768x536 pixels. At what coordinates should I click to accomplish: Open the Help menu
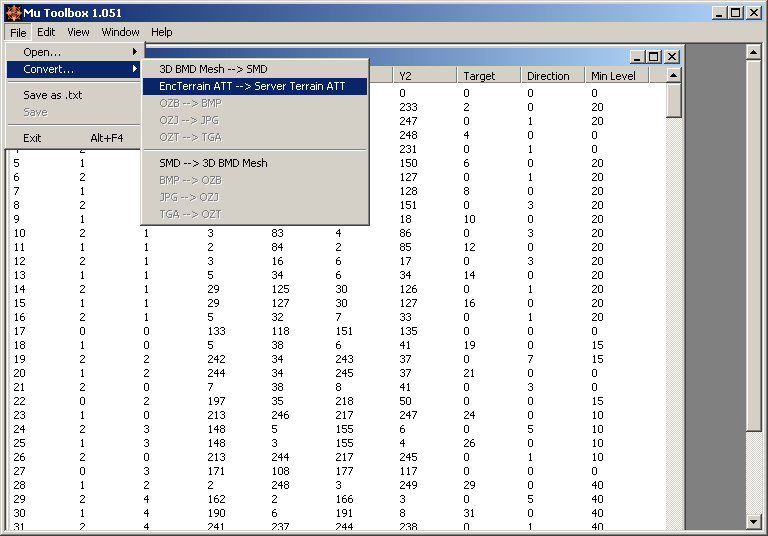[x=162, y=32]
